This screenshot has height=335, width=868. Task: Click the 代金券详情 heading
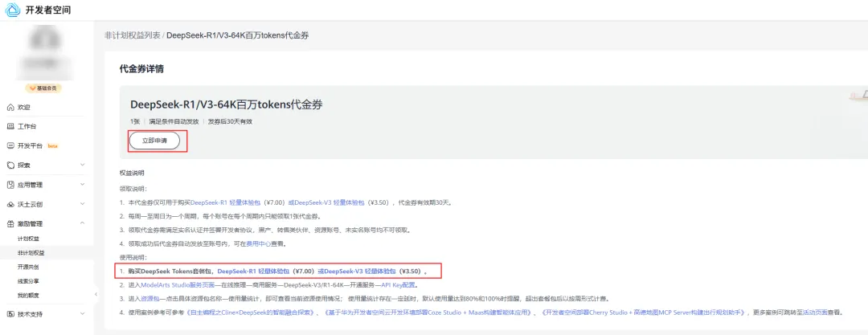[x=141, y=69]
